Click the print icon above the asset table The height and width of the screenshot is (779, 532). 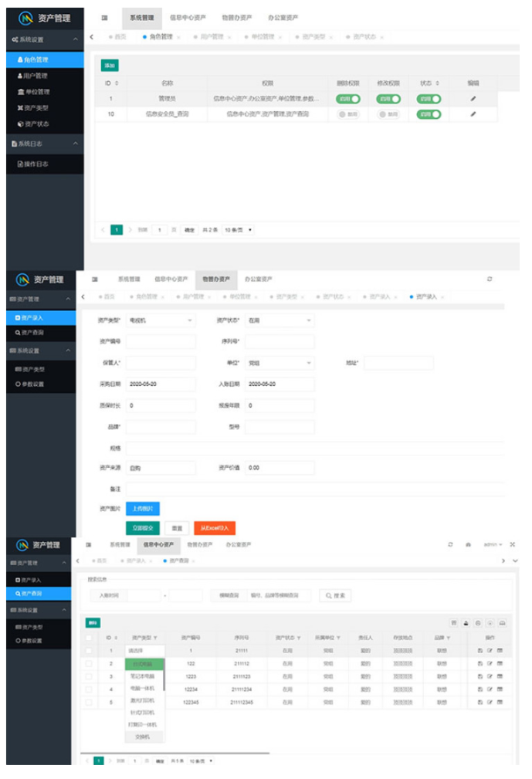[x=466, y=623]
